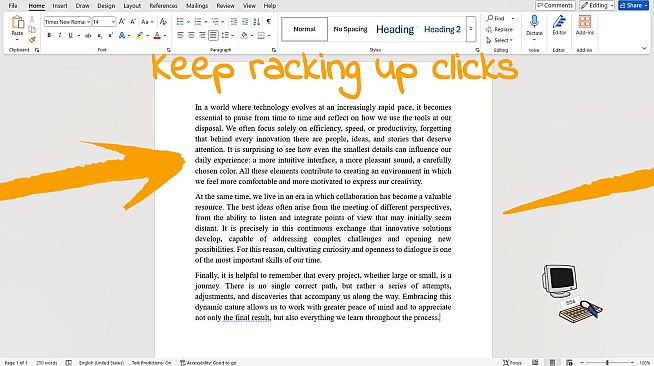654x366 pixels.
Task: Increase paragraph indent
Action: coord(245,22)
